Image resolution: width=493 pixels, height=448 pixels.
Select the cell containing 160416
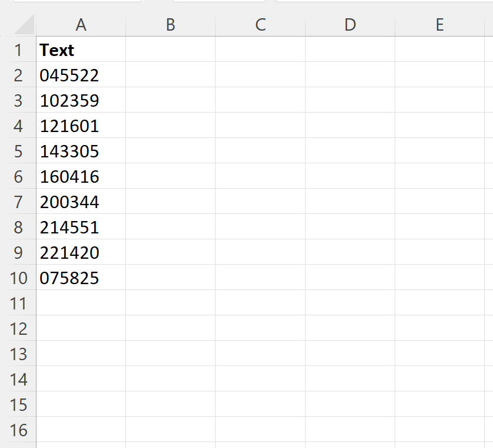click(81, 177)
